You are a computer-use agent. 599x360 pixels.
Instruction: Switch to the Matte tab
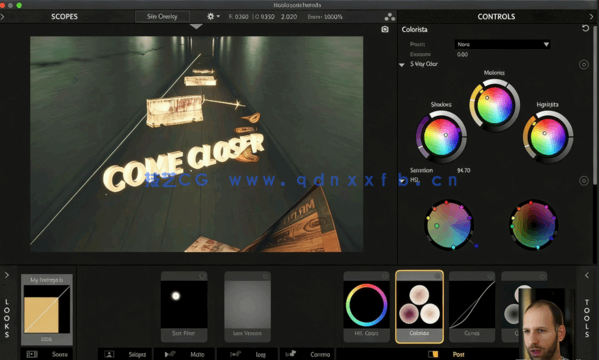(x=185, y=354)
